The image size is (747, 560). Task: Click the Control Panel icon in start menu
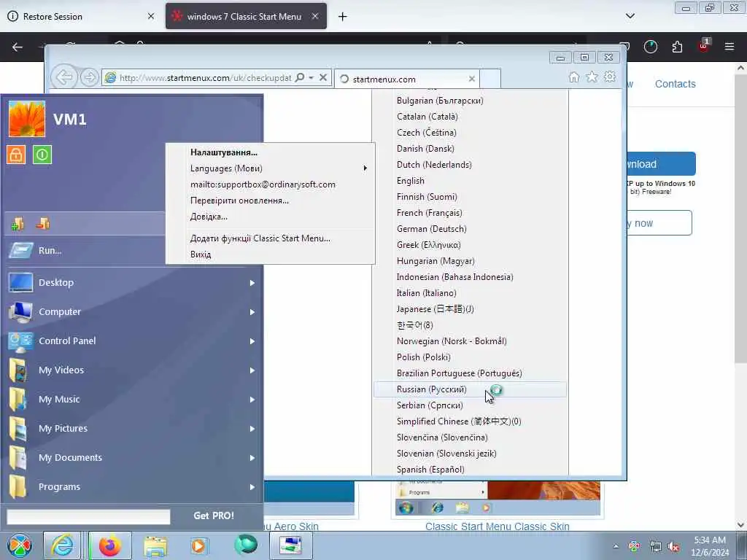click(x=20, y=341)
